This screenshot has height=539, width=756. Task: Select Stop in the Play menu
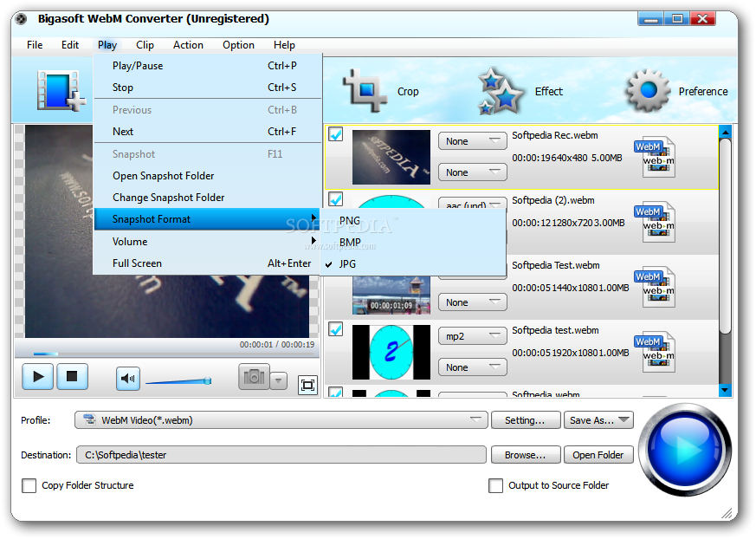click(207, 88)
